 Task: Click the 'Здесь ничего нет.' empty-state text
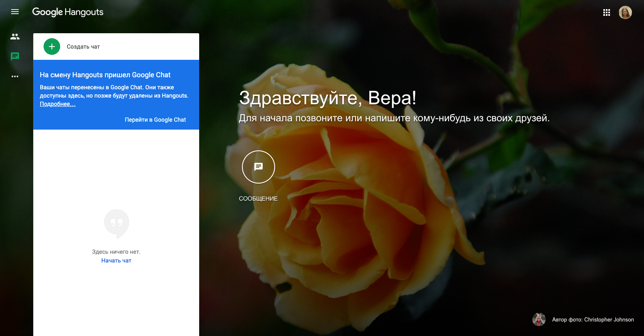click(116, 252)
